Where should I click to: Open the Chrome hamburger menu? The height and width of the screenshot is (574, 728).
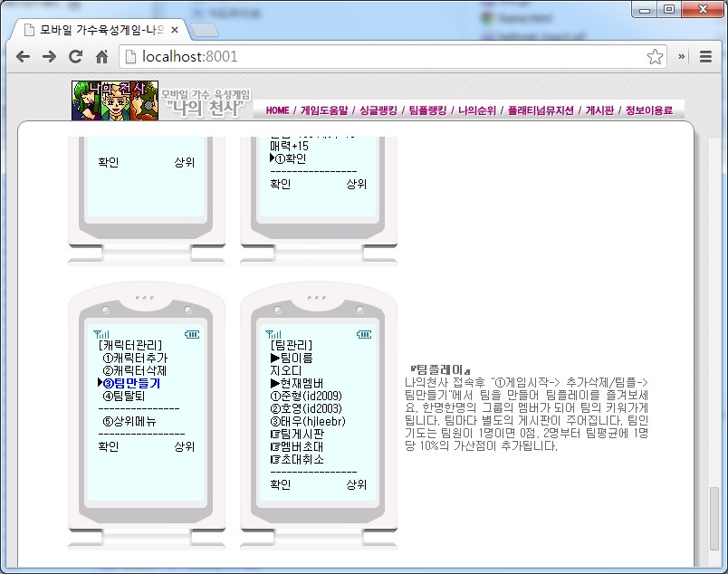coord(706,56)
